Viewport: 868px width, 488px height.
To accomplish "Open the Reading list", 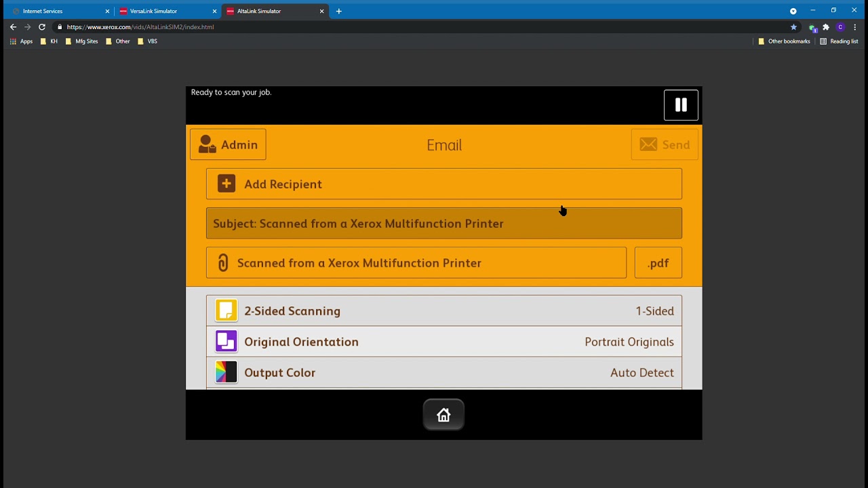I will pos(839,41).
